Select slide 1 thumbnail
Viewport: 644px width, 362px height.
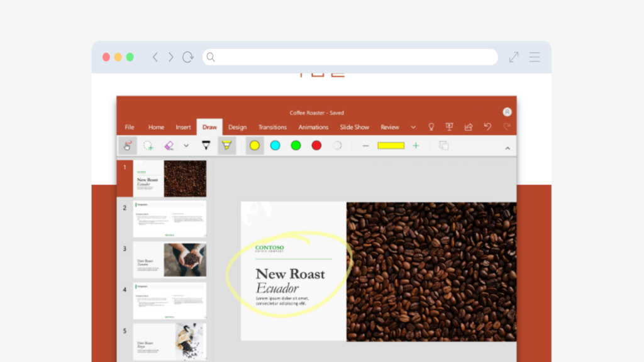click(x=170, y=178)
